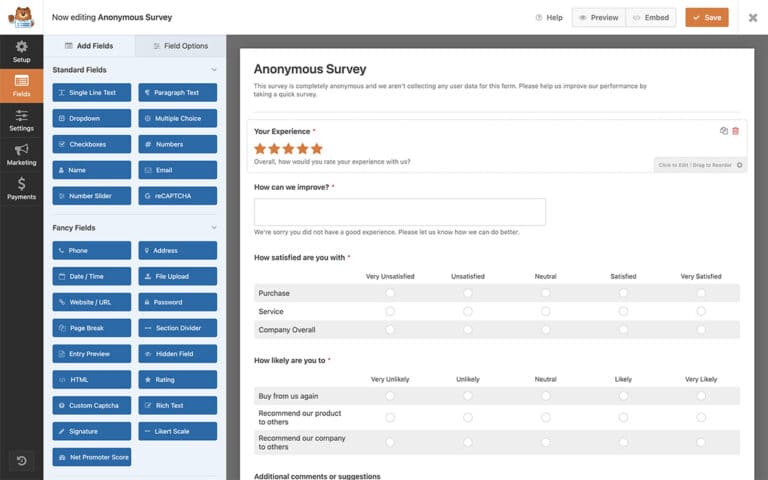
Task: Switch to the Field Options tab
Action: (x=181, y=46)
